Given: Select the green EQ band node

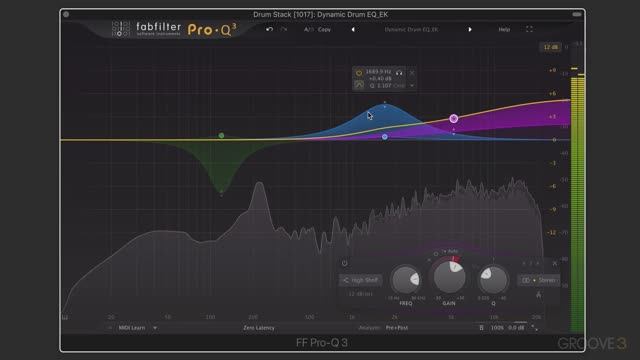Looking at the screenshot, I should (x=221, y=136).
